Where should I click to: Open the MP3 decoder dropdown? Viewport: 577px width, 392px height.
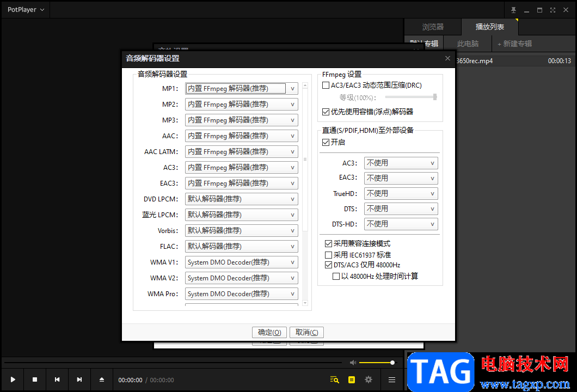pyautogui.click(x=241, y=120)
